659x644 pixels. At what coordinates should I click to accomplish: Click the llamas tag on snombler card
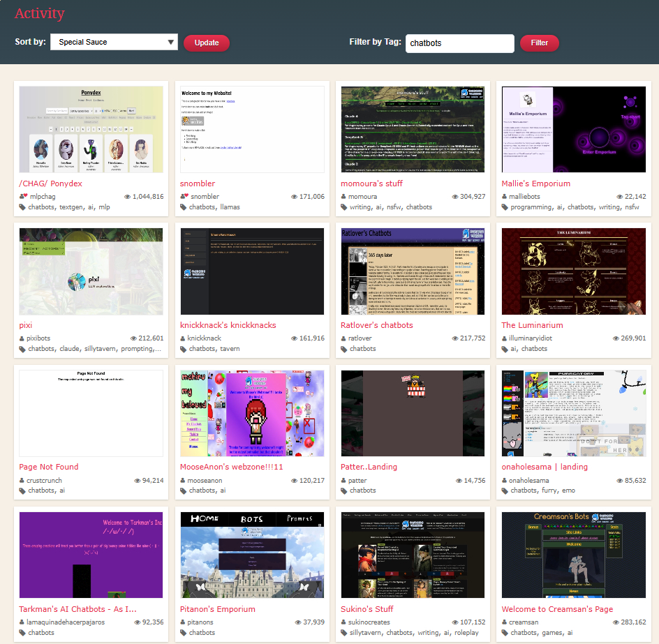[x=230, y=207]
